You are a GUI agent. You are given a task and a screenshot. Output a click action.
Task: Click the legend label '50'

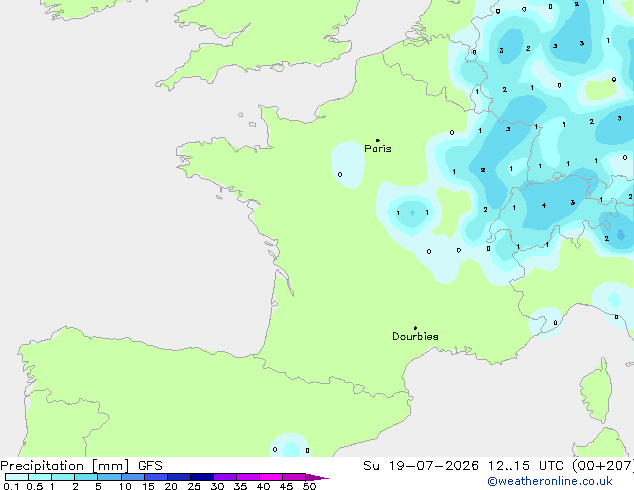[x=309, y=486]
